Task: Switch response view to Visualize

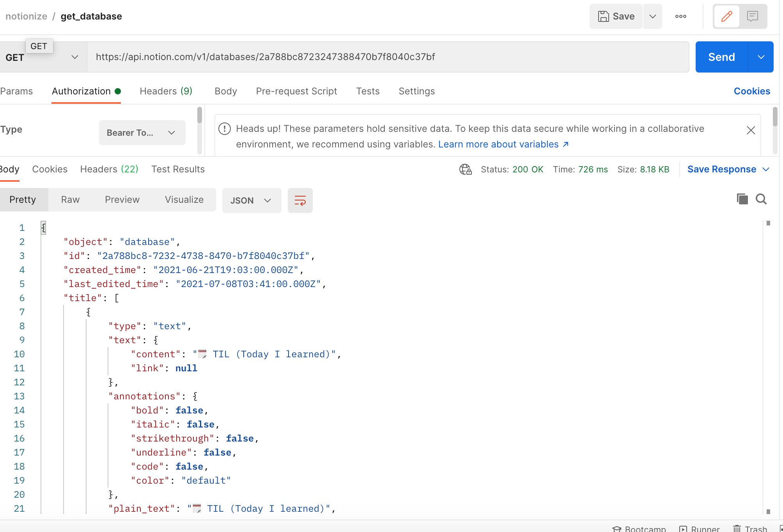Action: [x=184, y=200]
